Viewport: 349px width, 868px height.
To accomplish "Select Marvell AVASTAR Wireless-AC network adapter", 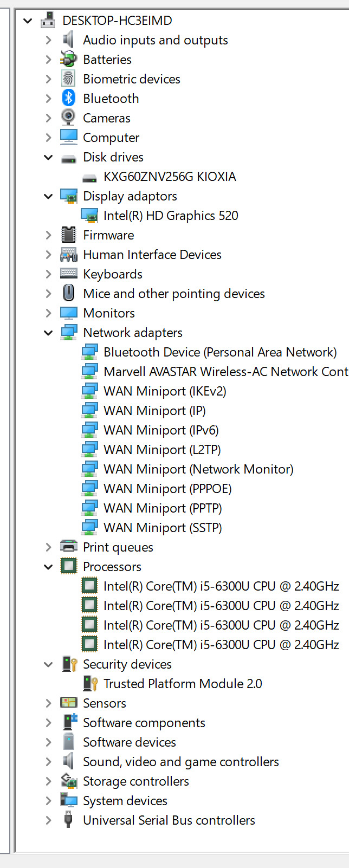I will click(x=225, y=372).
